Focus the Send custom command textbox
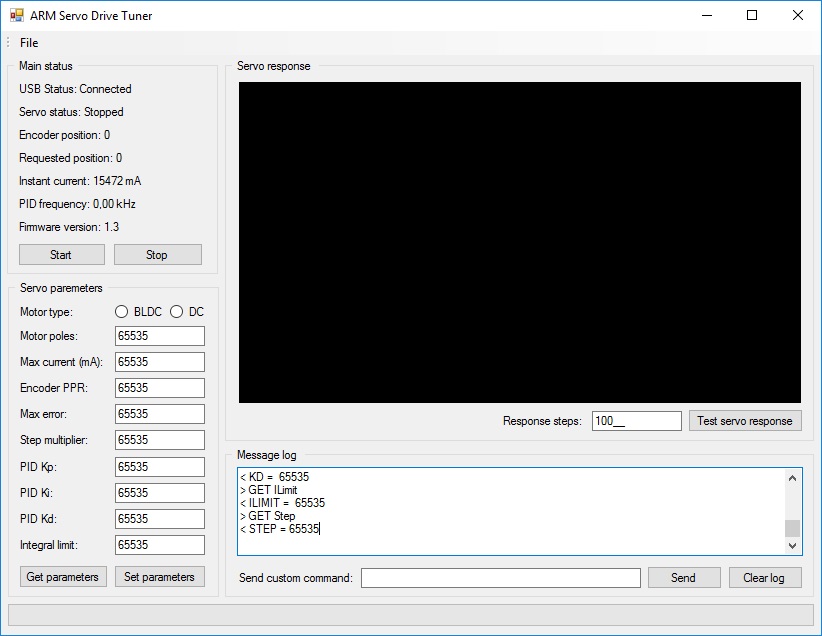This screenshot has width=822, height=636. 500,578
